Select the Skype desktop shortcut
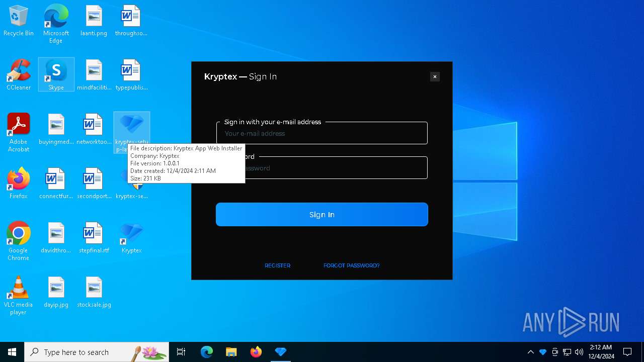The height and width of the screenshot is (362, 644). [x=56, y=75]
